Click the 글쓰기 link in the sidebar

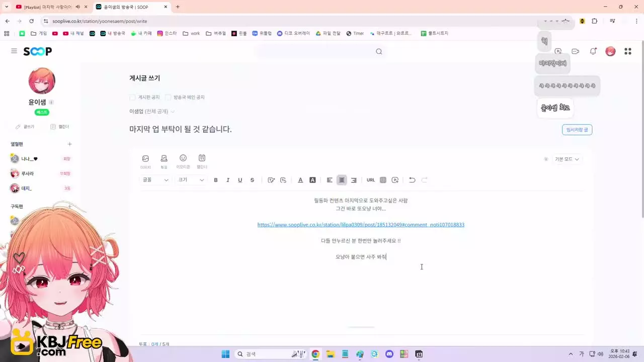pyautogui.click(x=25, y=127)
